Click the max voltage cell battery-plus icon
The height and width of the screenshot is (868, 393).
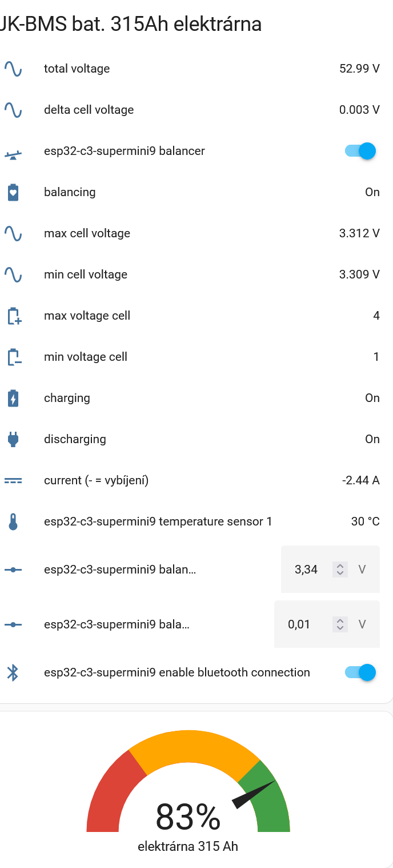[x=14, y=316]
